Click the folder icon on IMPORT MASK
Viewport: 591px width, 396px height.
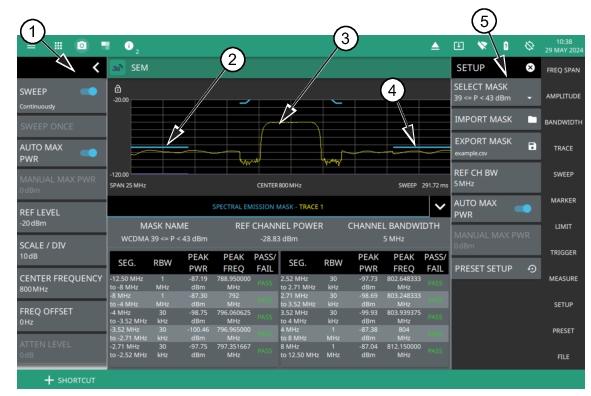point(532,119)
